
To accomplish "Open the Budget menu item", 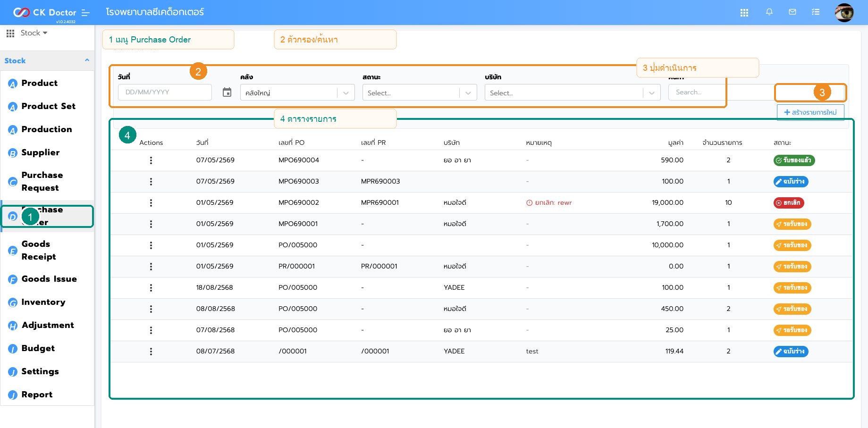I will [x=38, y=348].
